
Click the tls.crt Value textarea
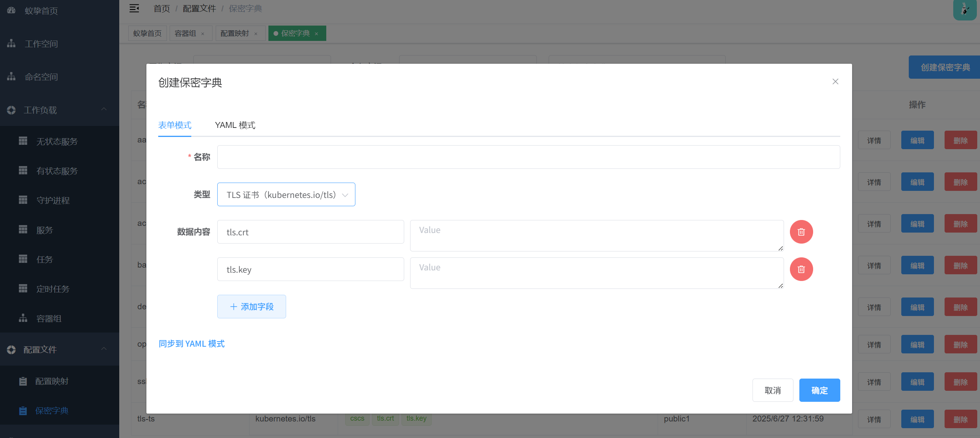pos(596,235)
